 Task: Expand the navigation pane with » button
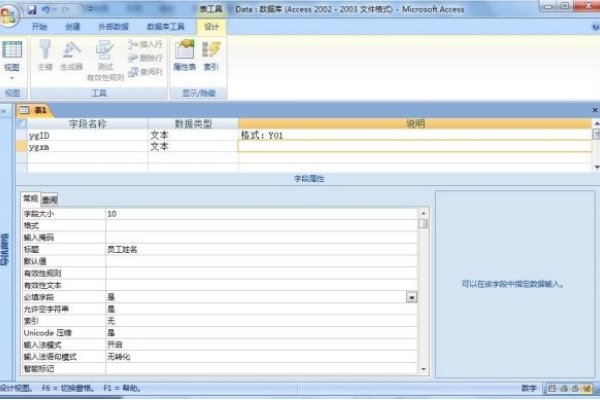click(4, 111)
